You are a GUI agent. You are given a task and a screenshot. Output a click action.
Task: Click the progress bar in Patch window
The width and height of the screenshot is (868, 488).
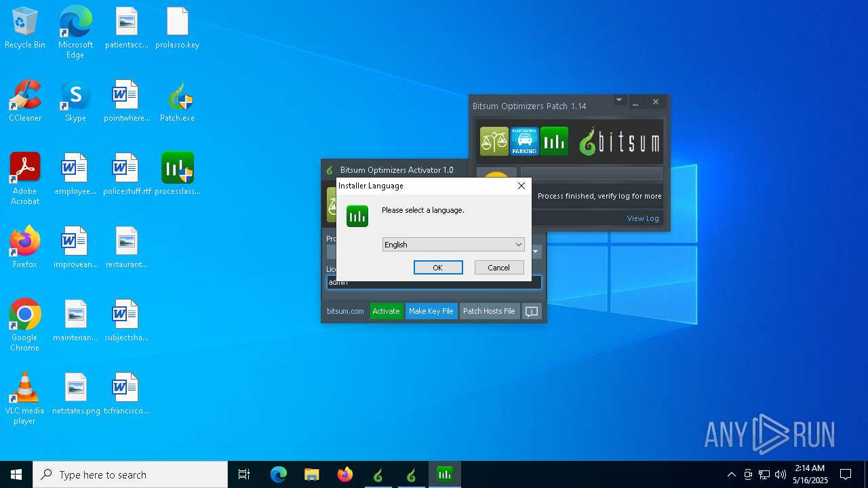pyautogui.click(x=591, y=174)
